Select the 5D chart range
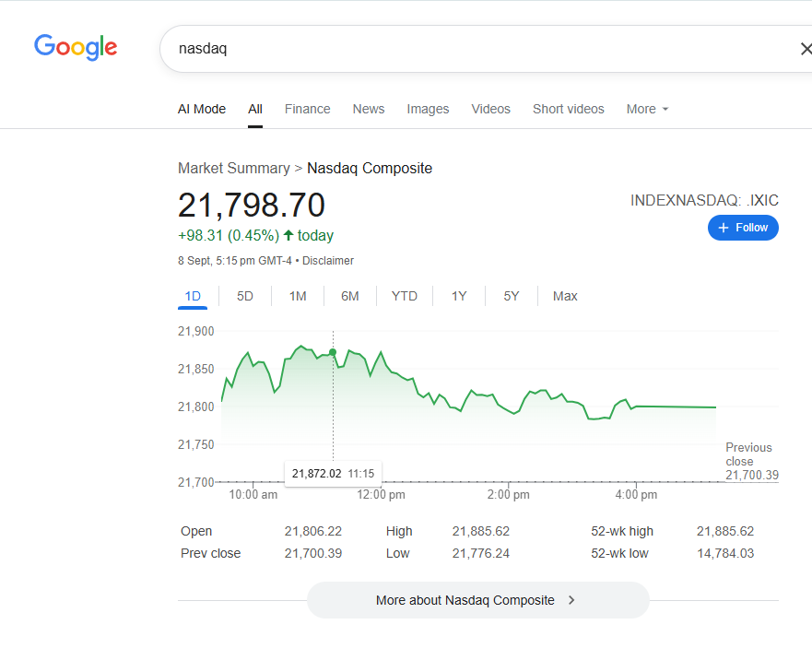812x660 pixels. tap(244, 296)
